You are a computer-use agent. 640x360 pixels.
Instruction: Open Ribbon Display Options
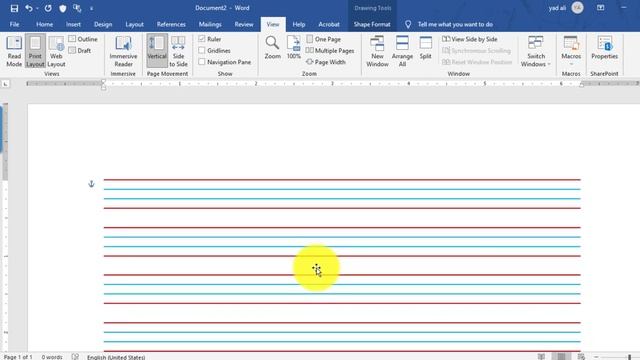(x=600, y=8)
